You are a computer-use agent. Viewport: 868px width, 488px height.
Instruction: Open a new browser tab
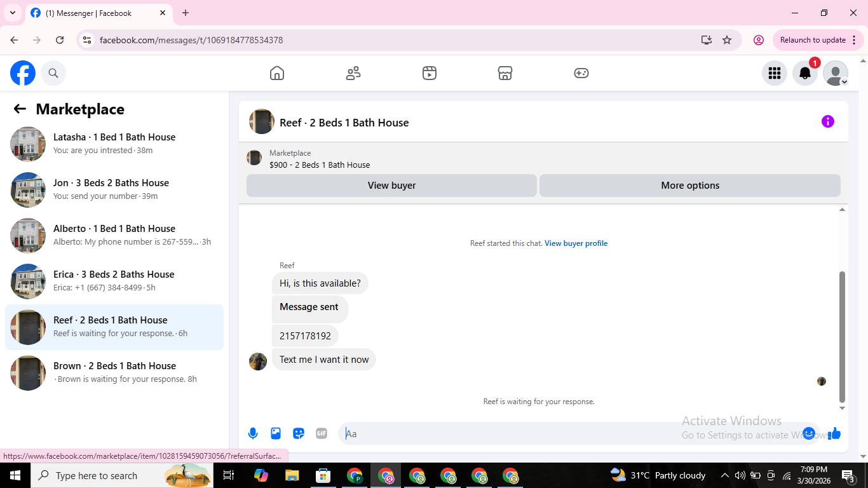click(x=186, y=13)
